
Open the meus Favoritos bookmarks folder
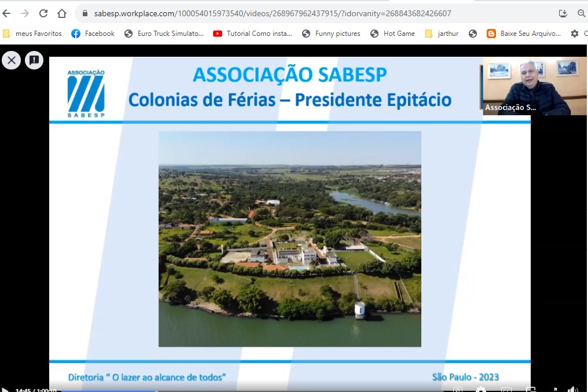pos(32,34)
